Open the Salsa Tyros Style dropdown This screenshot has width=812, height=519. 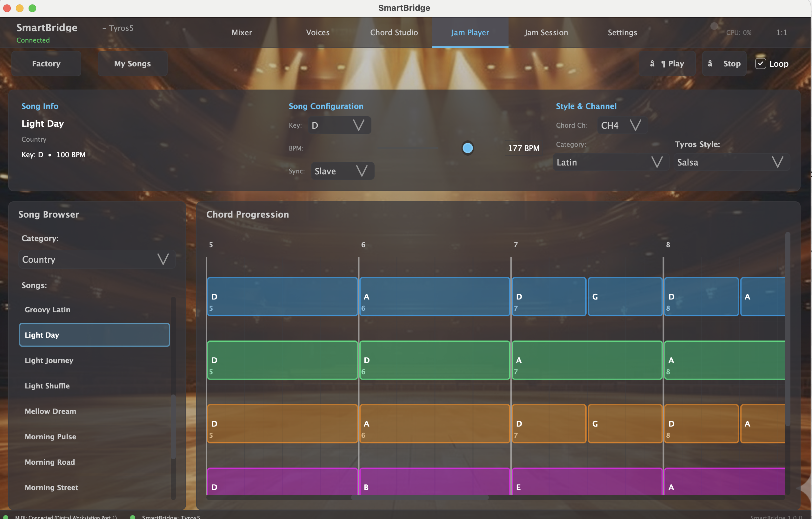pos(777,162)
